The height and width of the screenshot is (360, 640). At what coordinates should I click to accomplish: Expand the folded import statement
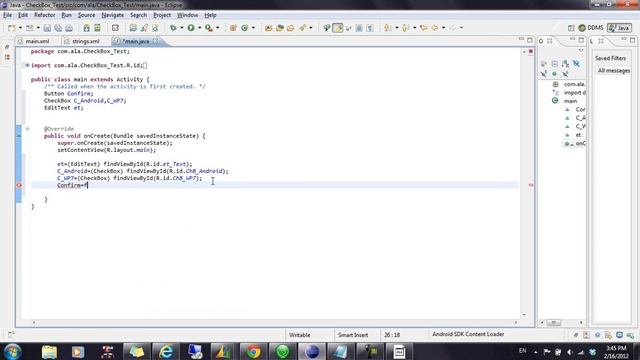[27, 65]
